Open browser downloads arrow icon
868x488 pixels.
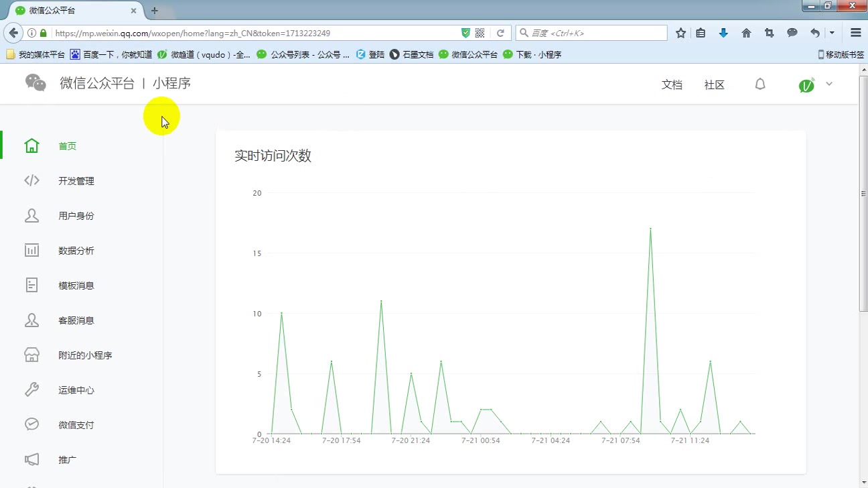pos(723,33)
